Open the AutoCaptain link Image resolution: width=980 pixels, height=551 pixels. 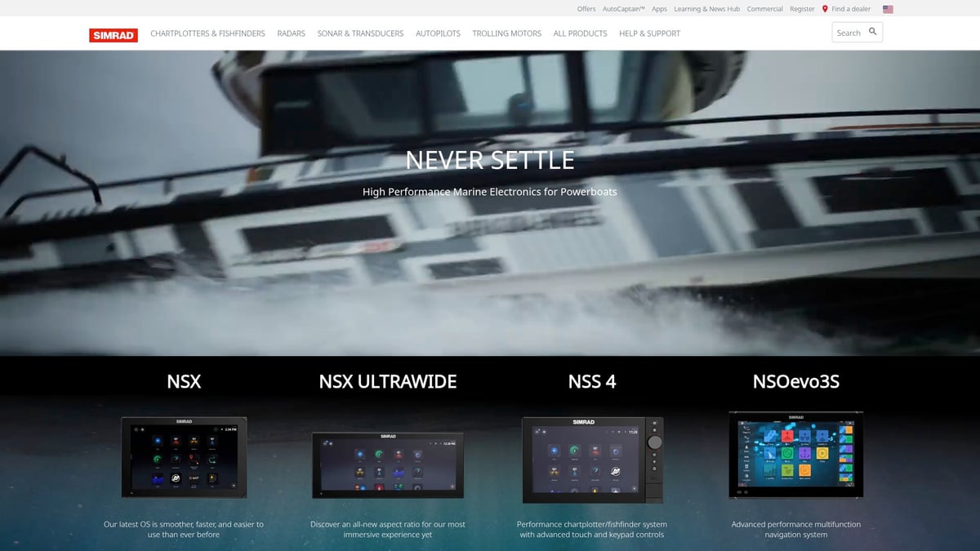pos(624,9)
